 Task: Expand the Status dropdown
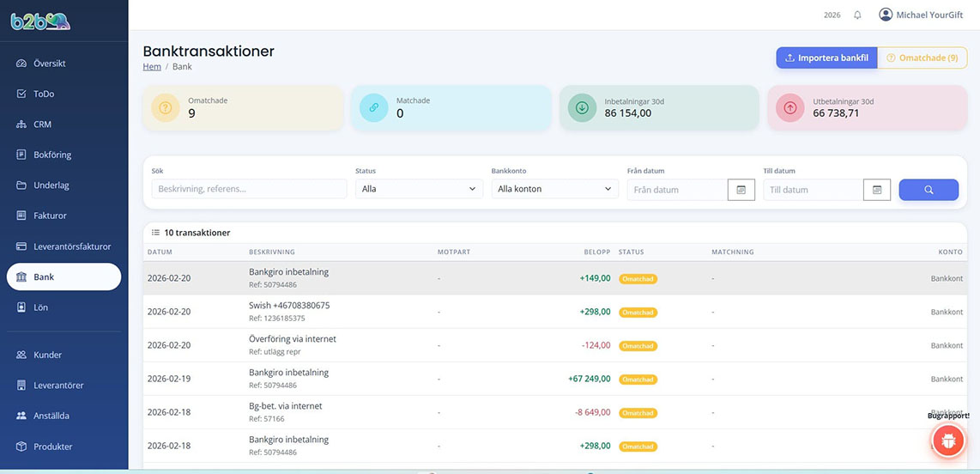pyautogui.click(x=419, y=189)
